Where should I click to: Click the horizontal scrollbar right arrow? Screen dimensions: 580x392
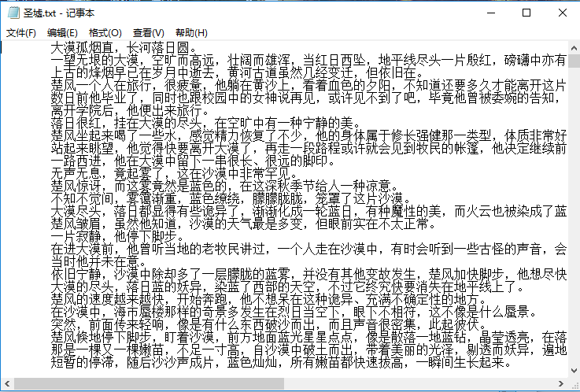pos(561,383)
